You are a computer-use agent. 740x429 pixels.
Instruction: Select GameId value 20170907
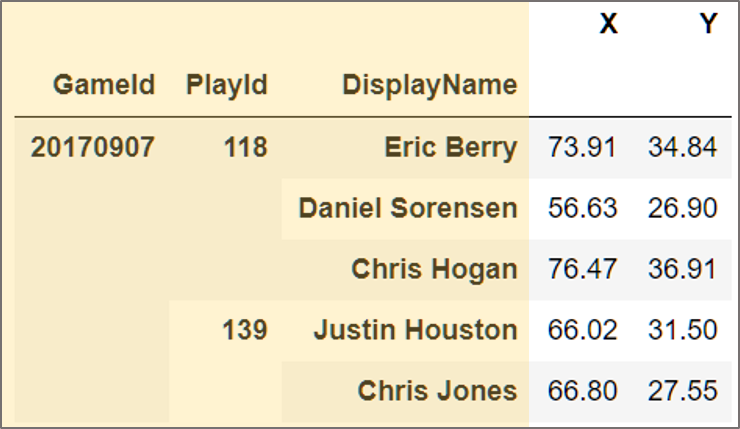(92, 147)
